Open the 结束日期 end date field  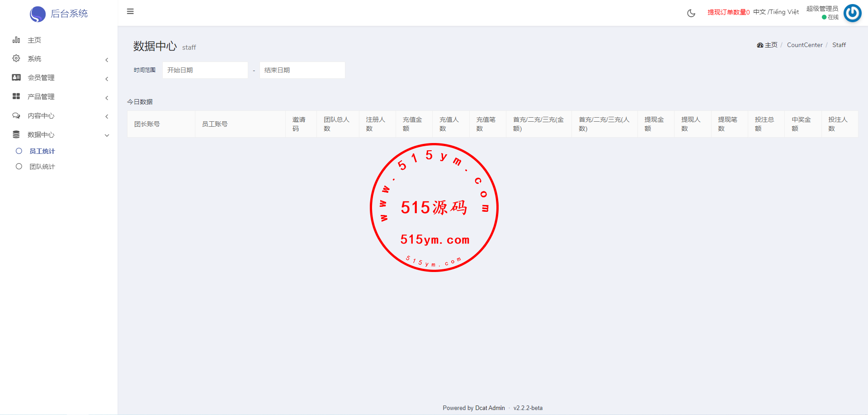(302, 70)
